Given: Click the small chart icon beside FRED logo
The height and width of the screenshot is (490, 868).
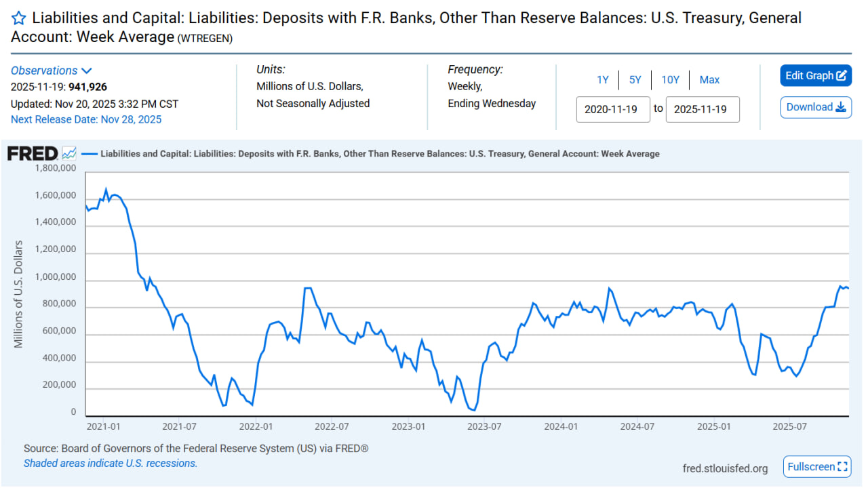Looking at the screenshot, I should [x=69, y=153].
